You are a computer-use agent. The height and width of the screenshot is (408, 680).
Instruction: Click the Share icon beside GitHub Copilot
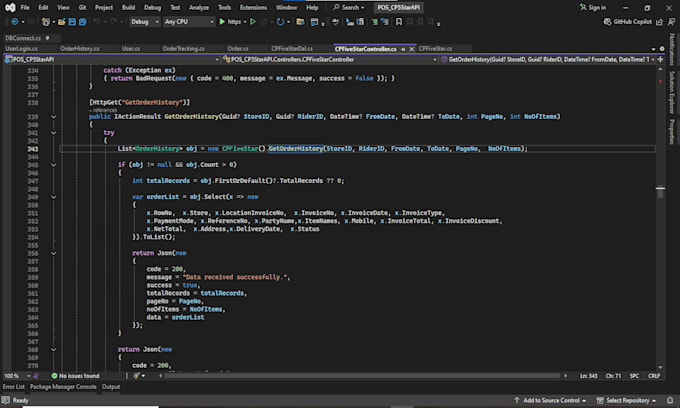coord(660,22)
